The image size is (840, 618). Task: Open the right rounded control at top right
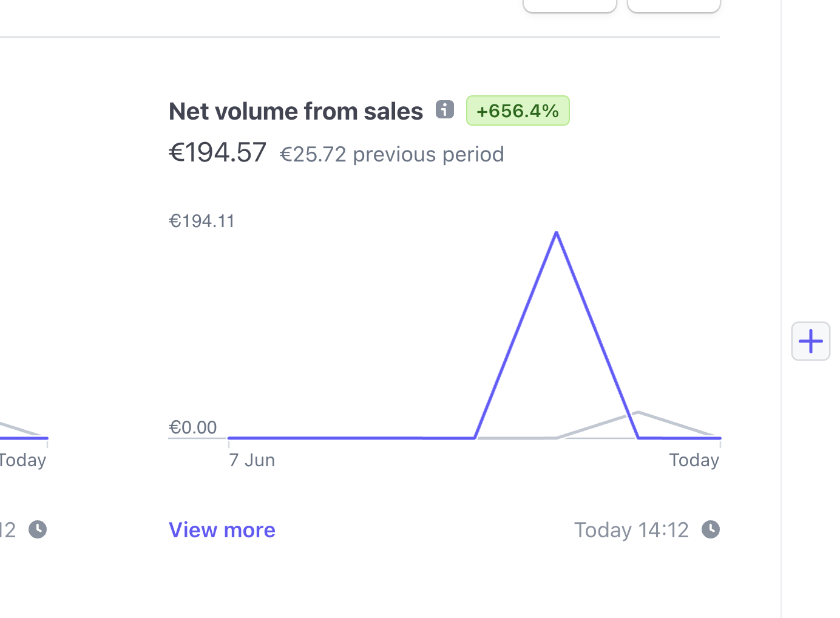point(673,5)
